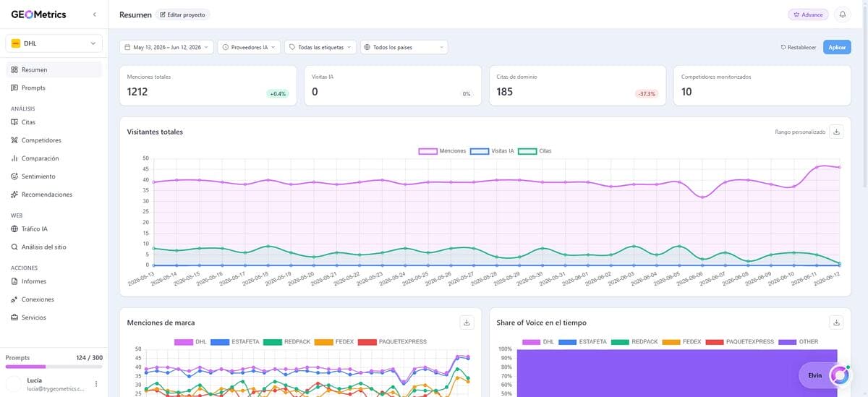Image resolution: width=868 pixels, height=397 pixels.
Task: Click the Aplicar button
Action: 837,47
